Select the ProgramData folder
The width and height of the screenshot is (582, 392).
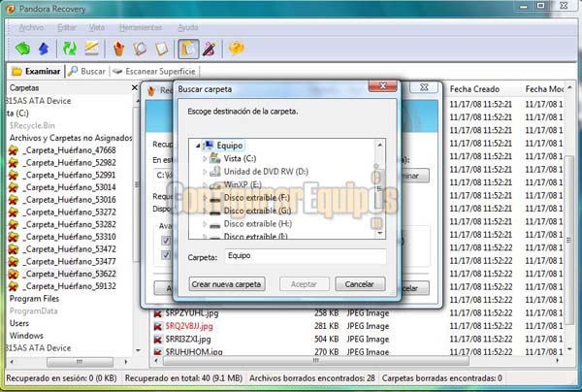coord(33,311)
